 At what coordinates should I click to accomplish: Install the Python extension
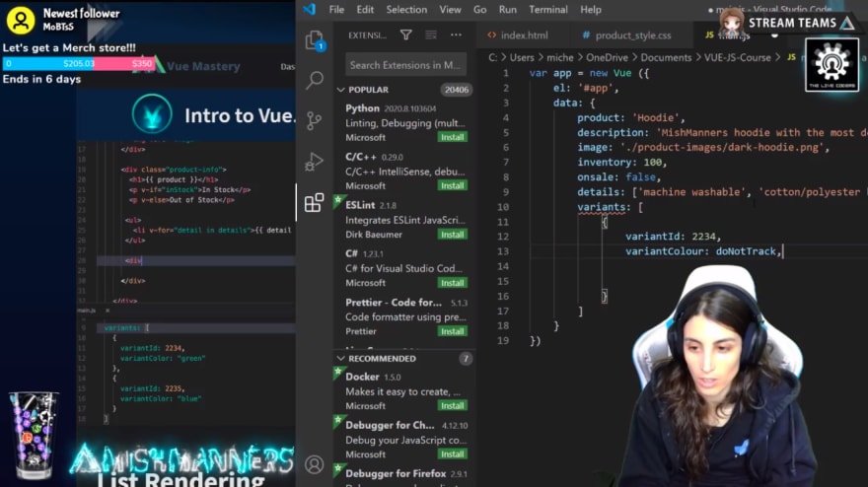[453, 137]
